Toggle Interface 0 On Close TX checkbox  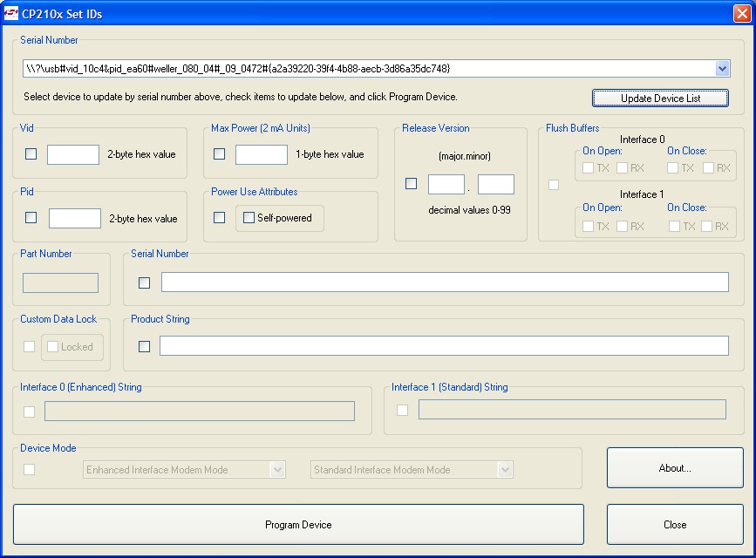(673, 167)
